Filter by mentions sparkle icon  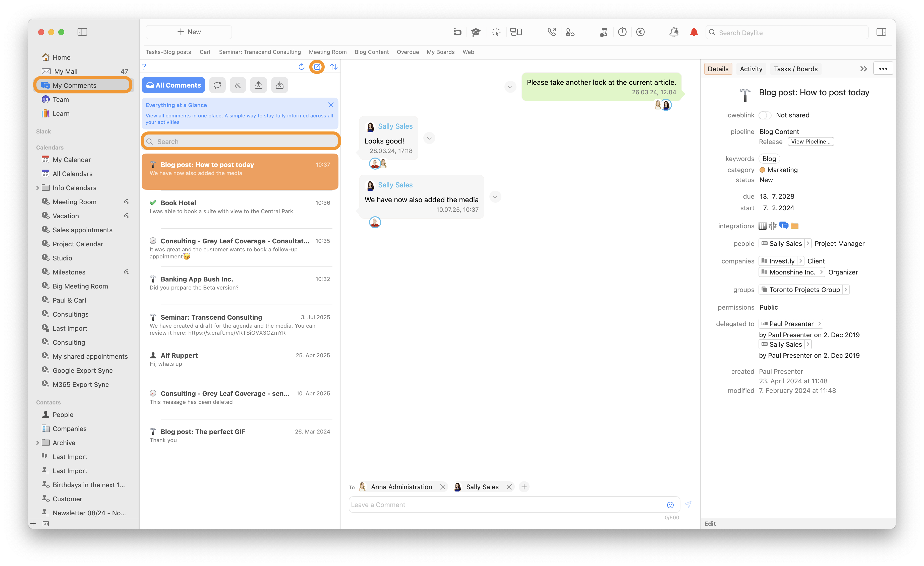click(x=238, y=85)
